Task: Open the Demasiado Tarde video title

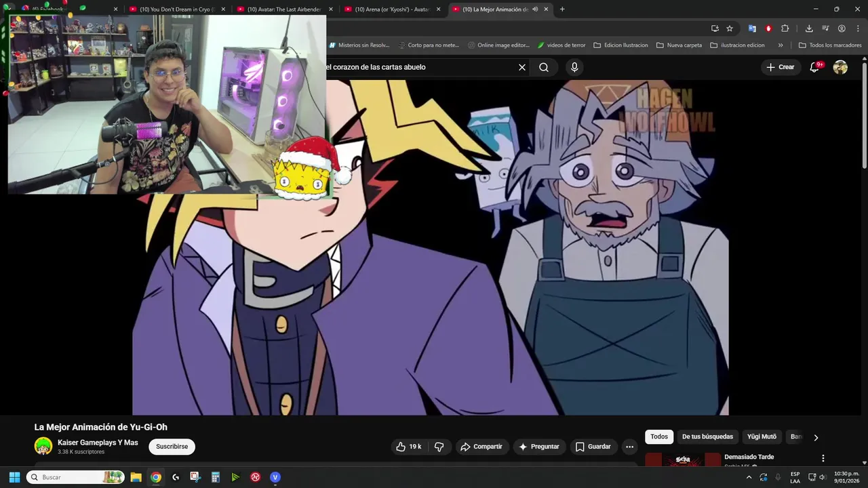Action: [x=749, y=457]
